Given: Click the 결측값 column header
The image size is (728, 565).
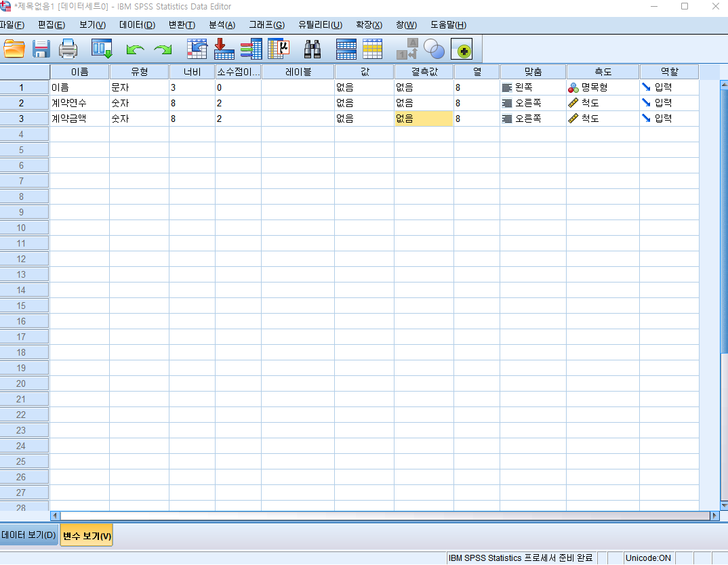Looking at the screenshot, I should coord(424,72).
